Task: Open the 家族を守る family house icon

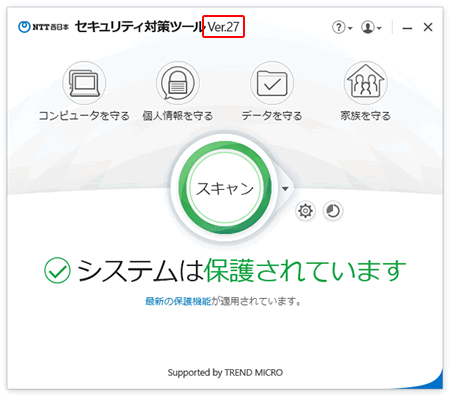Action: tap(365, 83)
